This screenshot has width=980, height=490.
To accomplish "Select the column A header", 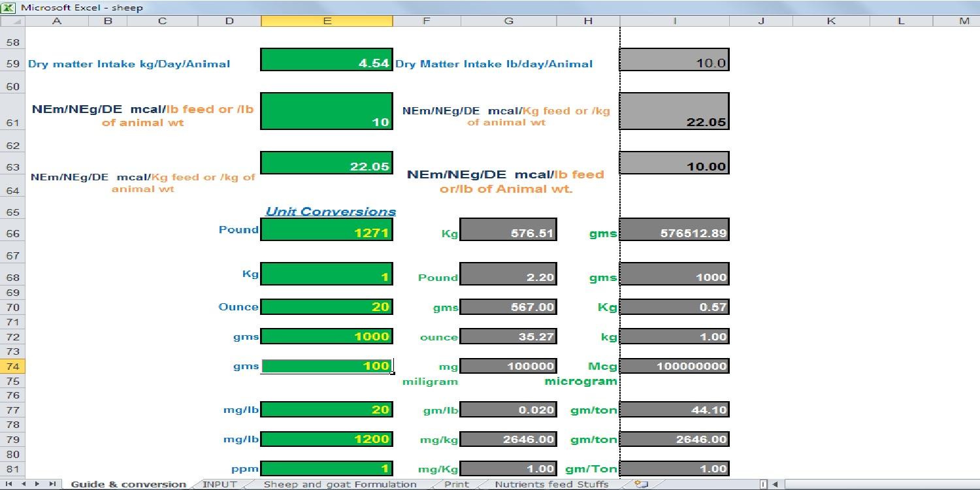I will pyautogui.click(x=57, y=21).
